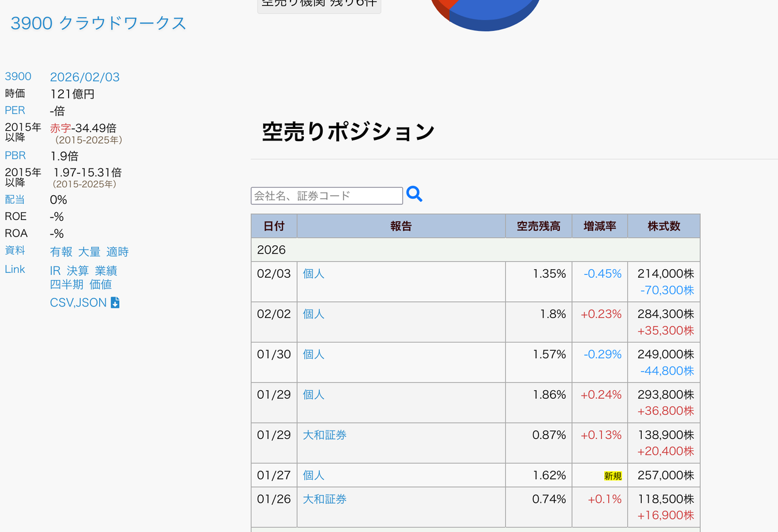Click the 空売残高 table column header
This screenshot has width=778, height=532.
pos(539,225)
